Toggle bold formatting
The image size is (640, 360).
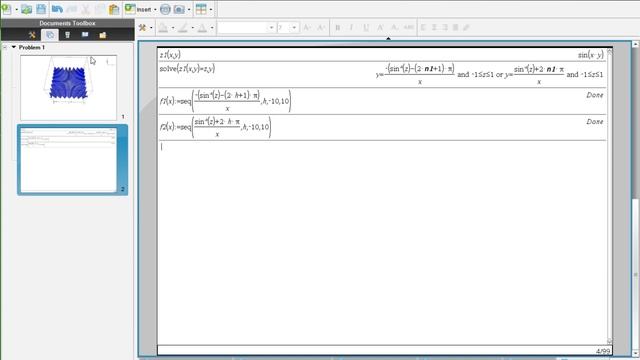338,28
